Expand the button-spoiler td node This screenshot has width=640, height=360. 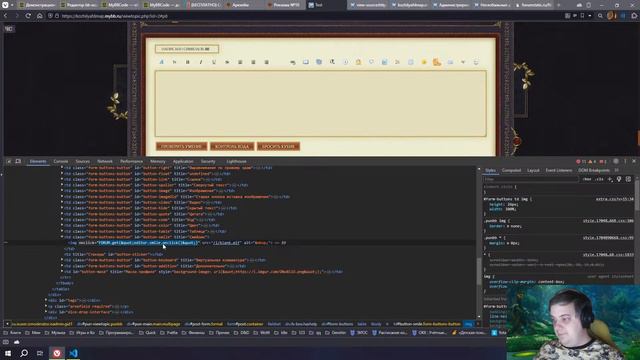point(62,185)
